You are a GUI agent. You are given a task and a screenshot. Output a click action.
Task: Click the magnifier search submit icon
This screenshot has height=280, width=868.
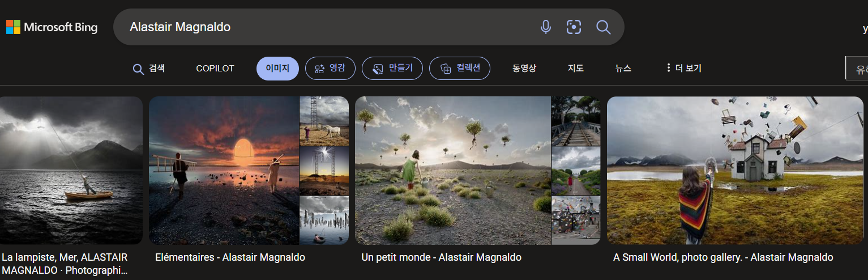point(604,27)
